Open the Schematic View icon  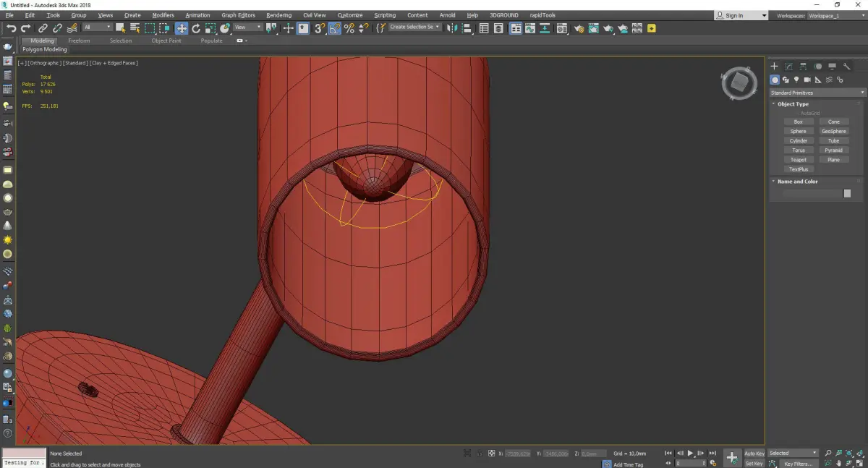[x=544, y=28]
